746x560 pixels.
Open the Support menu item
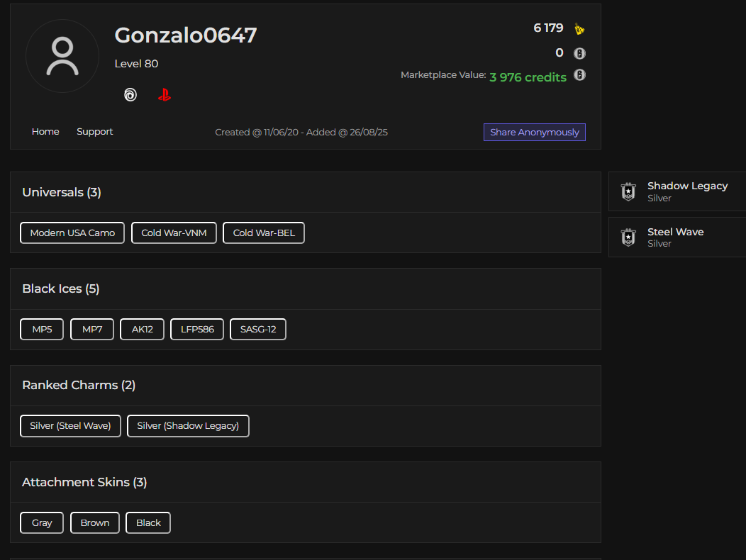(95, 132)
